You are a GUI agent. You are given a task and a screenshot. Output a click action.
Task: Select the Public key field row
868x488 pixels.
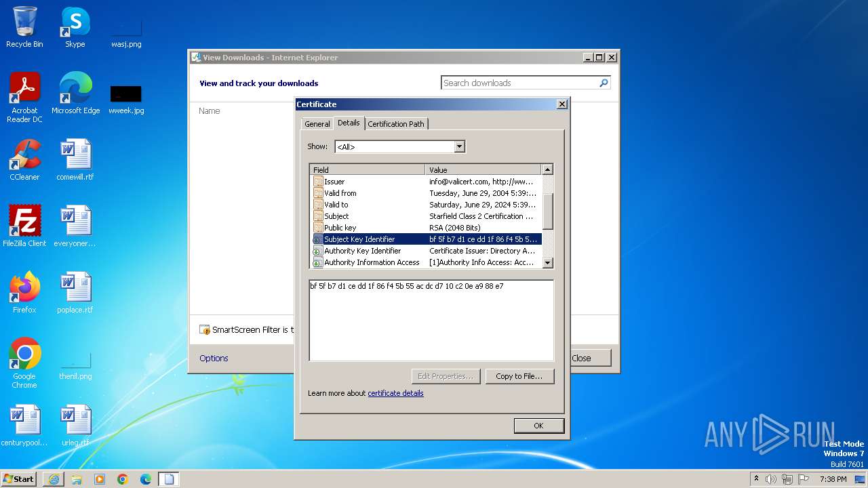coord(426,228)
